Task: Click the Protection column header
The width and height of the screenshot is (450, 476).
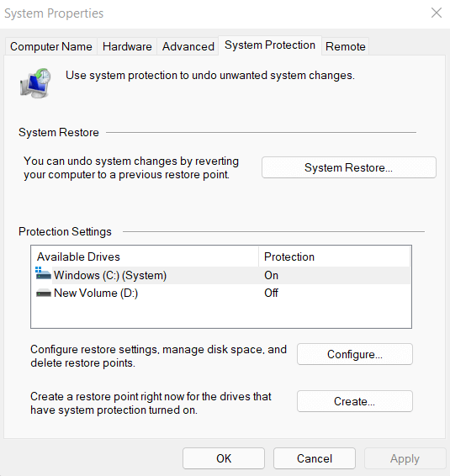Action: 334,257
